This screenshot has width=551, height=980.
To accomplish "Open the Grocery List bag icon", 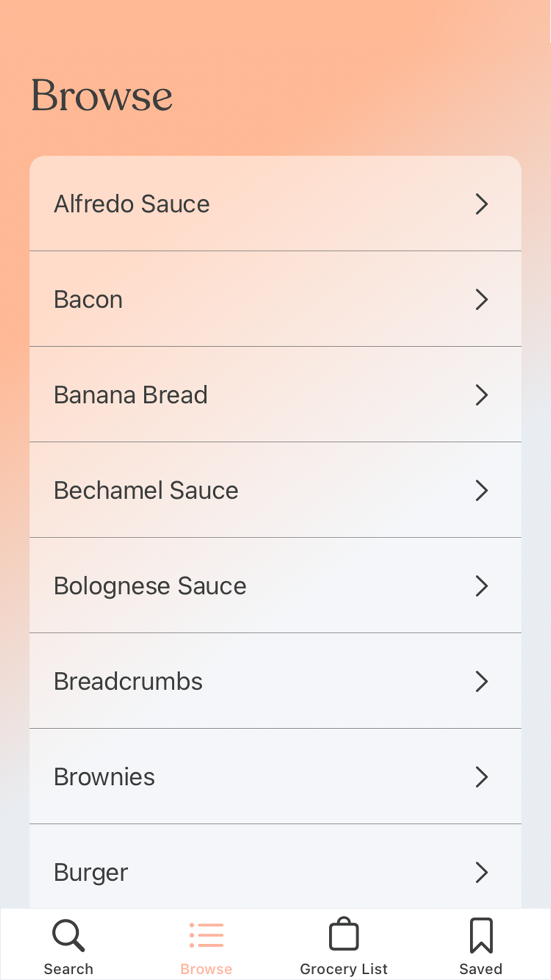I will (344, 935).
